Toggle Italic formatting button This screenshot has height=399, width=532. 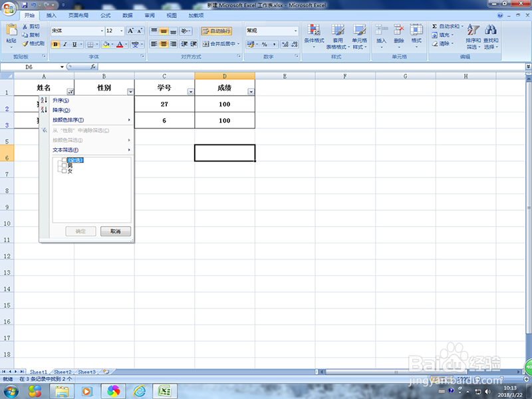pos(65,44)
